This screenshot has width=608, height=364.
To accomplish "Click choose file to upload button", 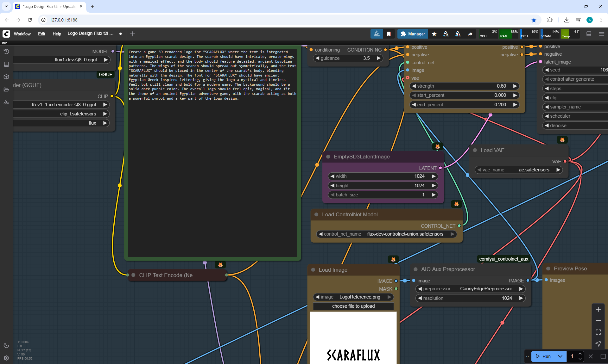I will (x=353, y=306).
